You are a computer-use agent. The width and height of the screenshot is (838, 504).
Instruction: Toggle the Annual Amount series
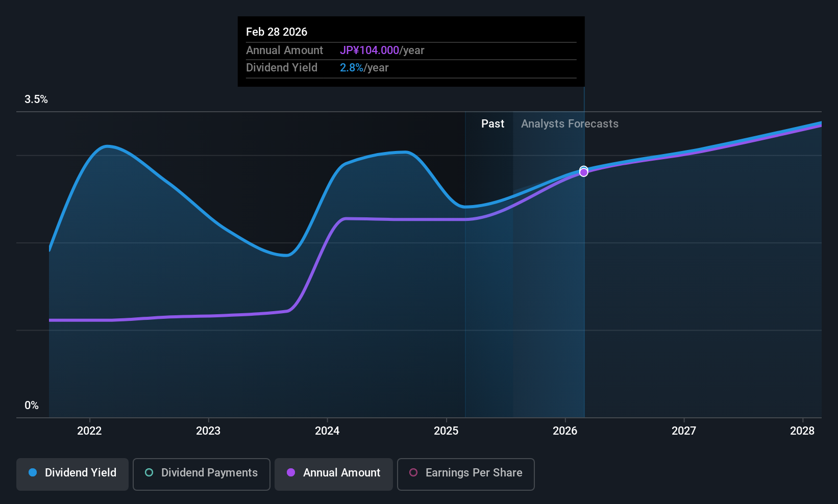(334, 474)
